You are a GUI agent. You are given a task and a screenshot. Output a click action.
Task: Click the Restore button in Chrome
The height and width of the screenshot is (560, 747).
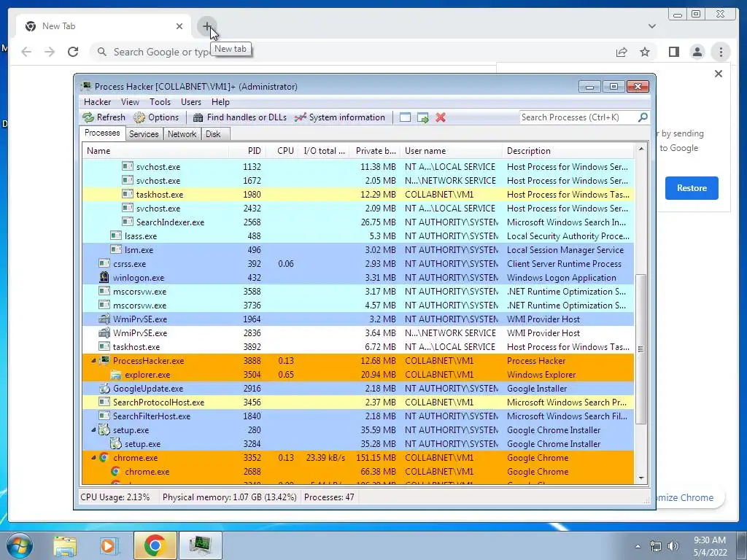pos(692,187)
